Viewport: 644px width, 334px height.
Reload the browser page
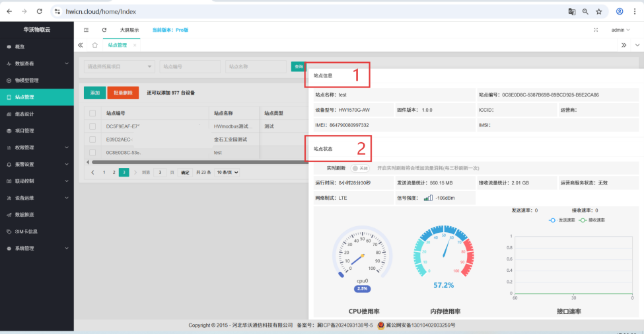click(x=39, y=11)
